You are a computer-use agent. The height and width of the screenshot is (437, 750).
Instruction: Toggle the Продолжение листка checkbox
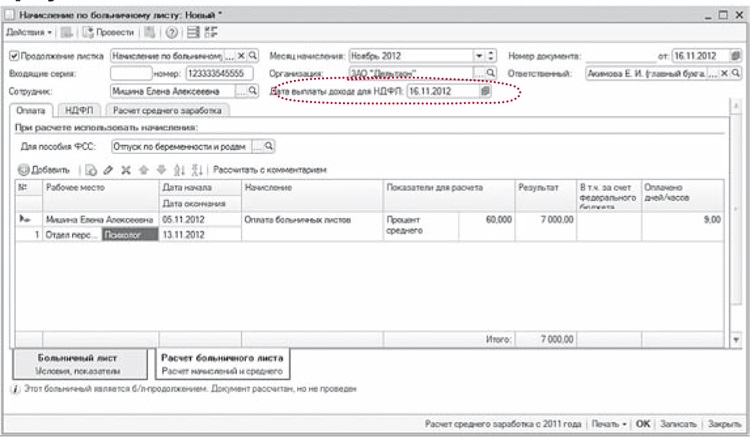coord(13,56)
